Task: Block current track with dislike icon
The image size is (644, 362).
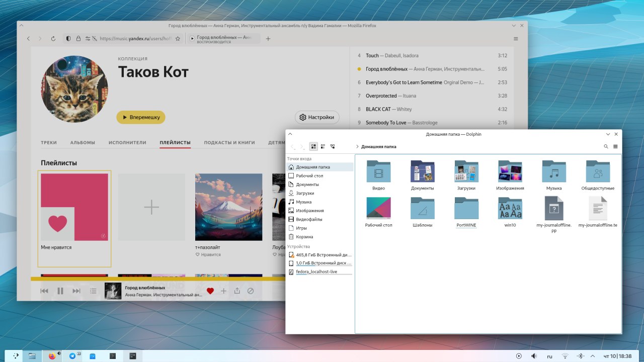Action: 251,291
